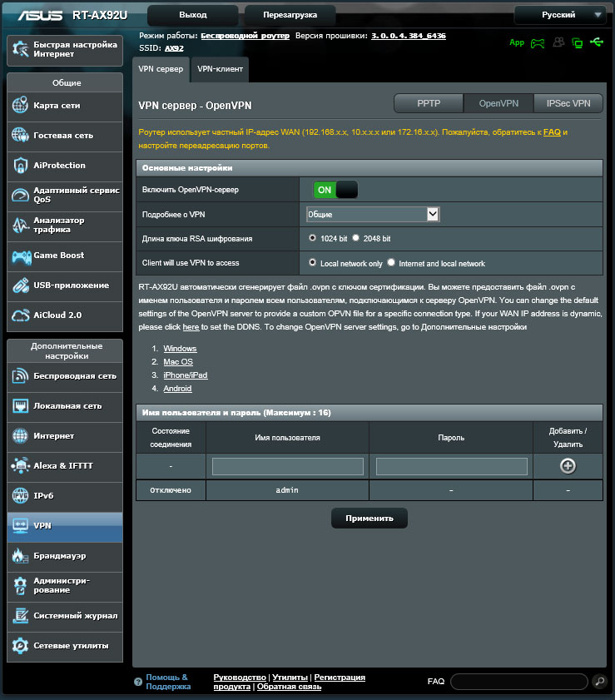The height and width of the screenshot is (700, 615).
Task: Click the Отключено connection status cell
Action: click(x=171, y=490)
